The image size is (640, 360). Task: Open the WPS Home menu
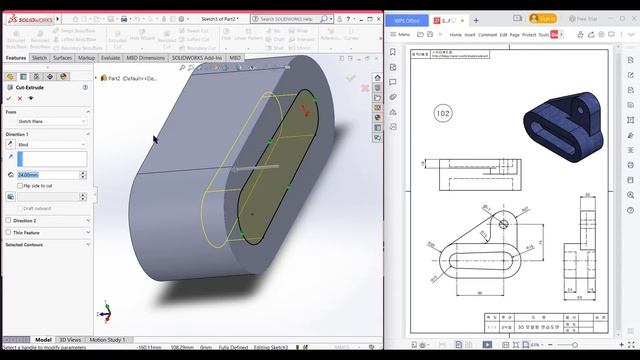pos(456,35)
